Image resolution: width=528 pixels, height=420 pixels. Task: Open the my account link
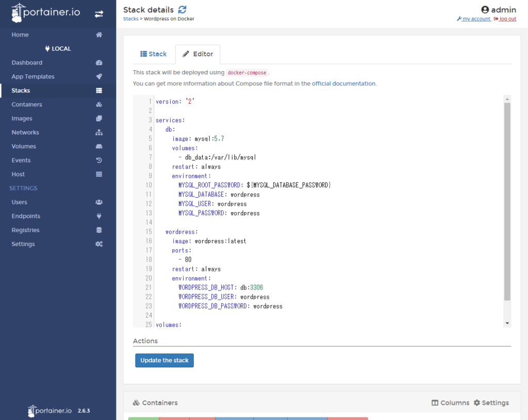coord(474,19)
